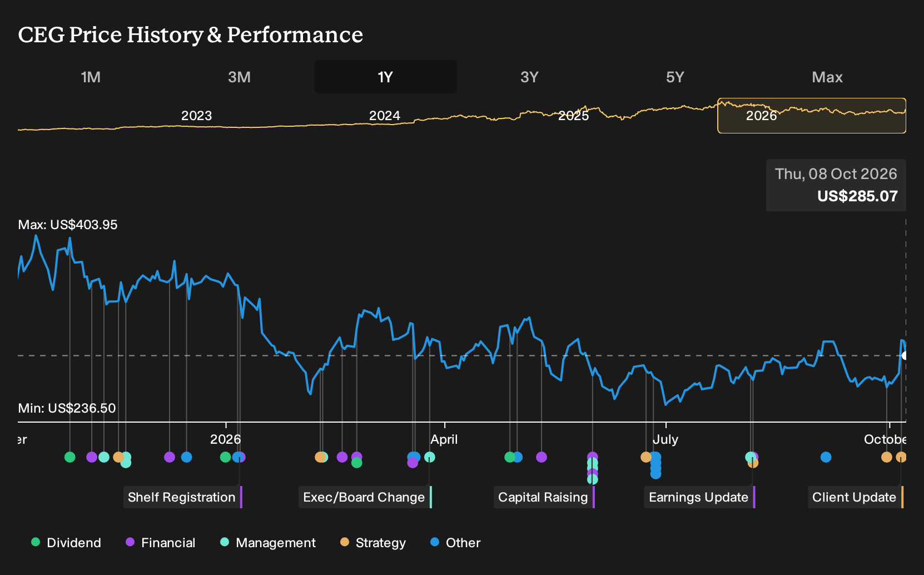The height and width of the screenshot is (575, 924).
Task: Toggle Strategy events in the legend
Action: pyautogui.click(x=373, y=543)
